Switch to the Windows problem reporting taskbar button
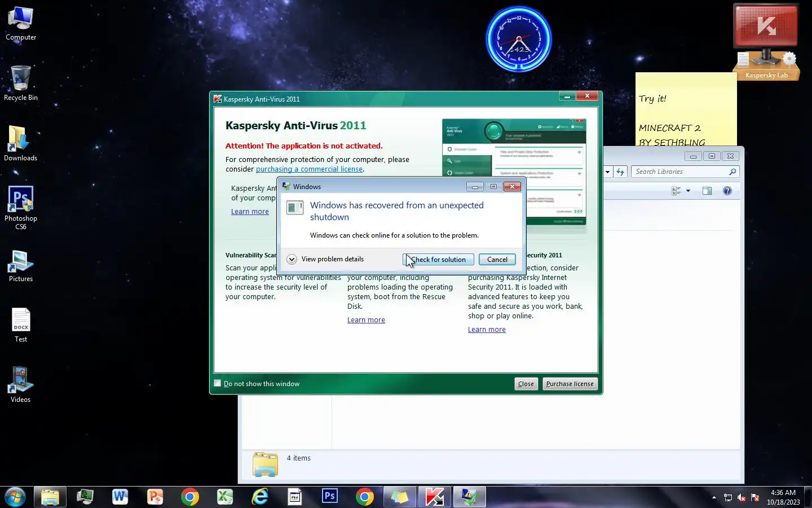This screenshot has width=812, height=508. [x=470, y=497]
